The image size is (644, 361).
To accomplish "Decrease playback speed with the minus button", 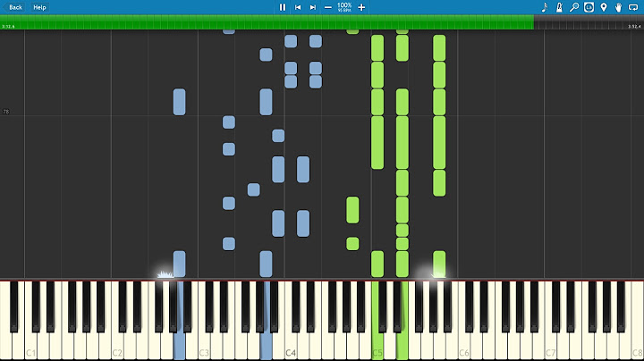I will 327,7.
